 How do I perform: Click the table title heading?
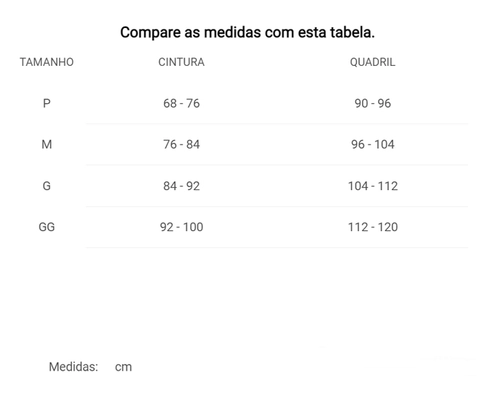coord(247,32)
